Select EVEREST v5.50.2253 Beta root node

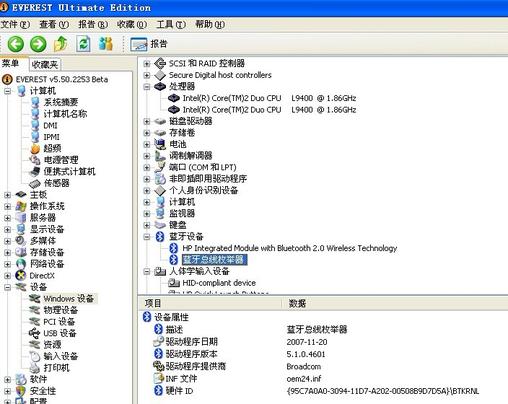pos(62,79)
